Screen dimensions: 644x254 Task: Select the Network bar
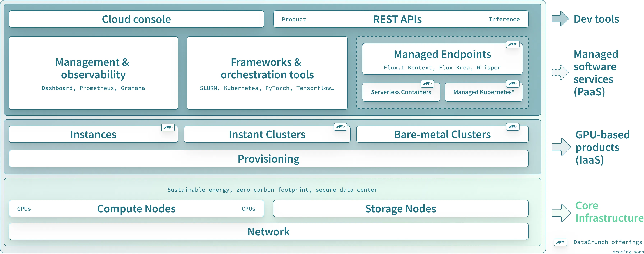click(268, 232)
